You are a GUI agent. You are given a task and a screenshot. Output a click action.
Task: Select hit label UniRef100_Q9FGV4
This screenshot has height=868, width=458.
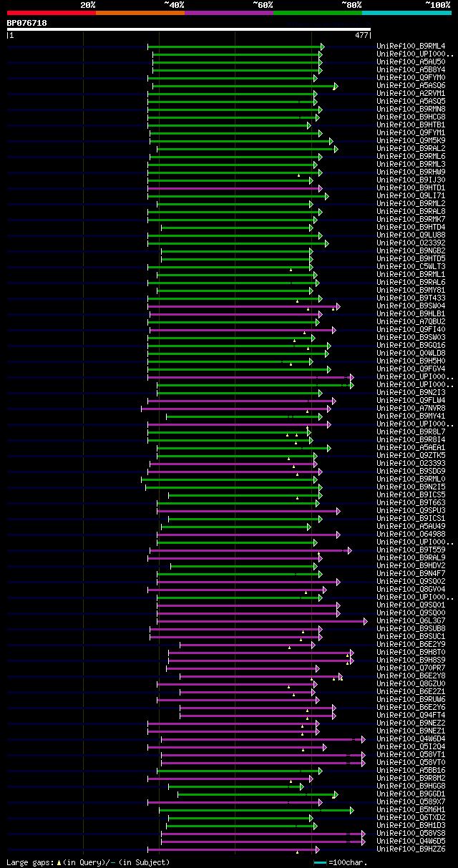tap(411, 369)
